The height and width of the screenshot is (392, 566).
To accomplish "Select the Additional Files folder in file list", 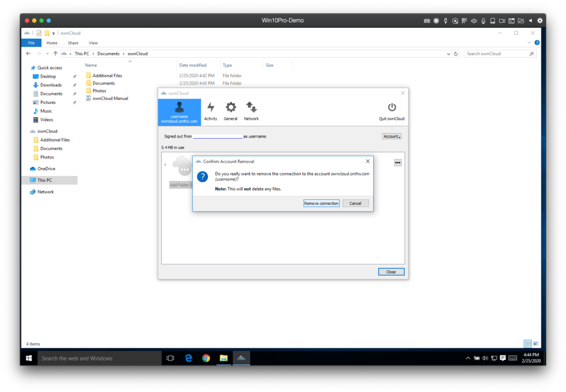I will click(107, 76).
